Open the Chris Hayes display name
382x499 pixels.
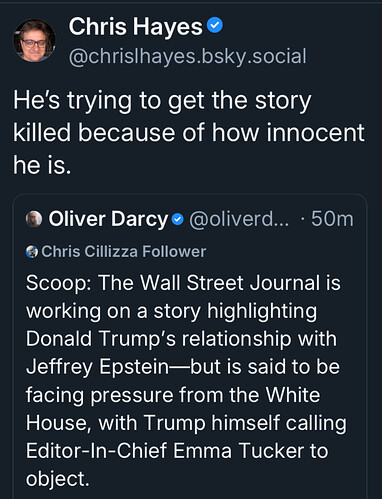pyautogui.click(x=136, y=26)
